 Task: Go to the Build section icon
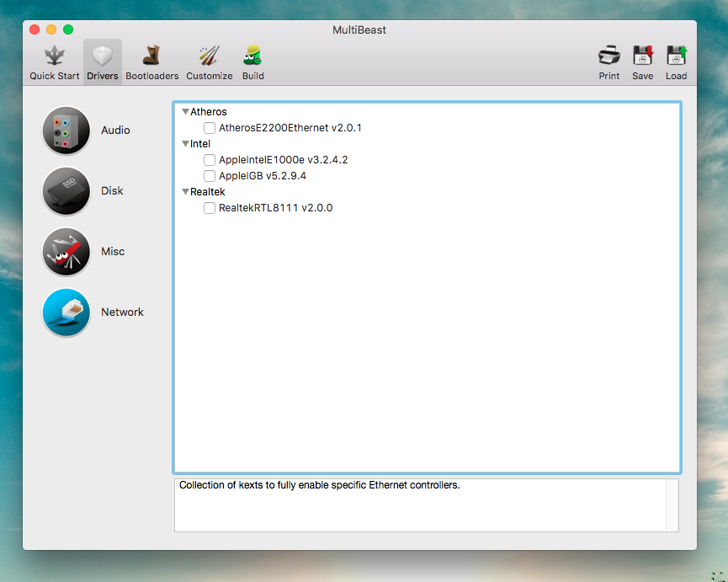[x=253, y=56]
